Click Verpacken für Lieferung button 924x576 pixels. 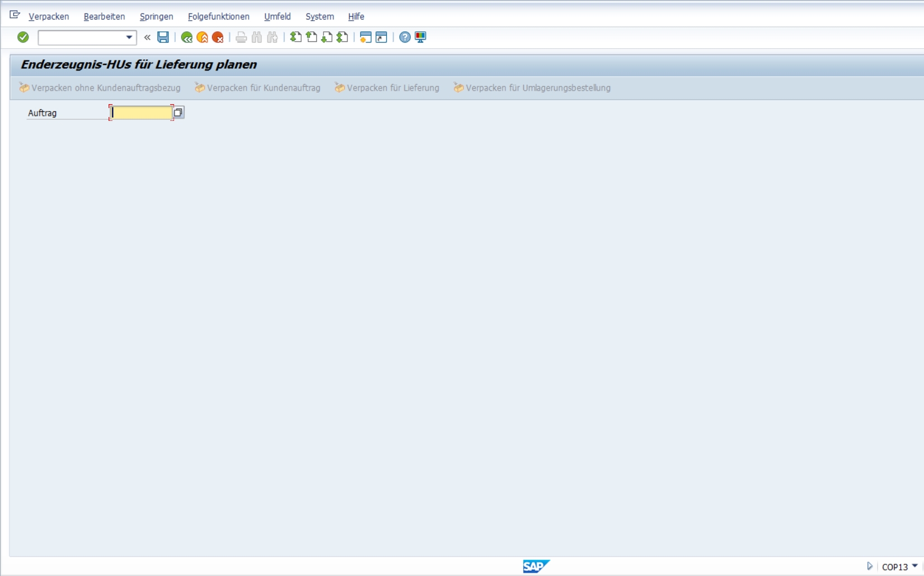click(x=387, y=88)
